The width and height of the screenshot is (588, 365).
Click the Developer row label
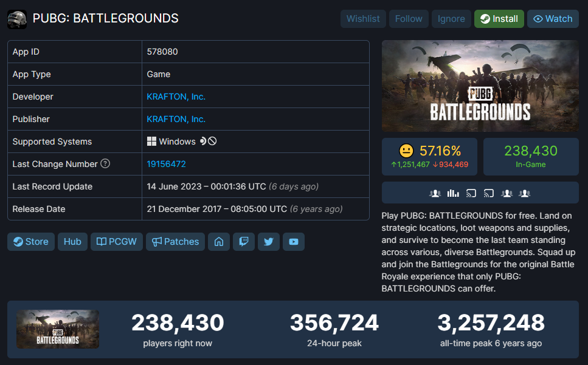tap(33, 97)
